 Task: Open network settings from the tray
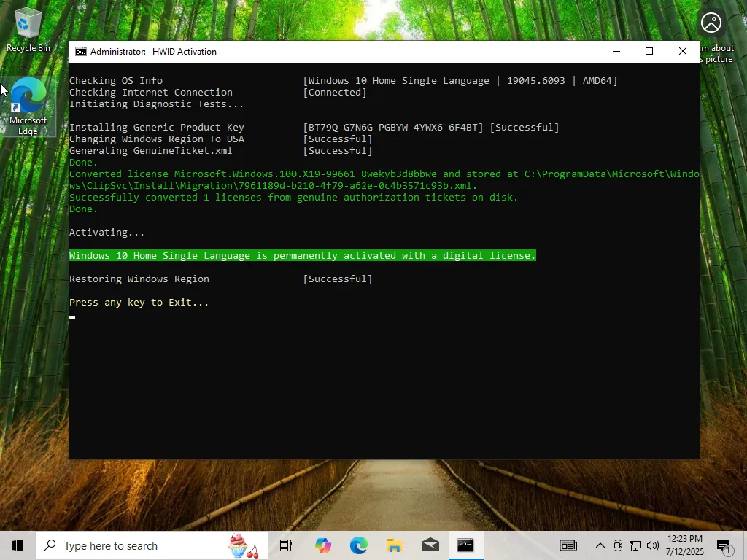635,545
